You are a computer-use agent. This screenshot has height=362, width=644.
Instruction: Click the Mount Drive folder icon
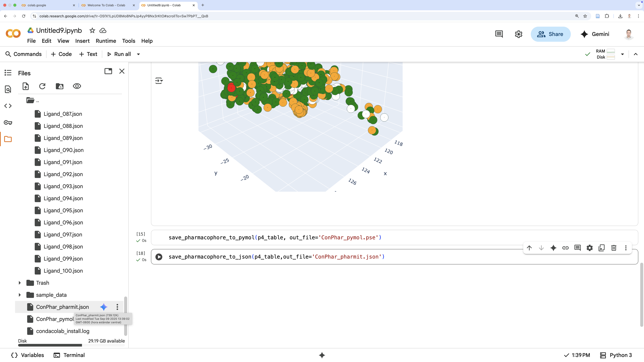point(59,86)
